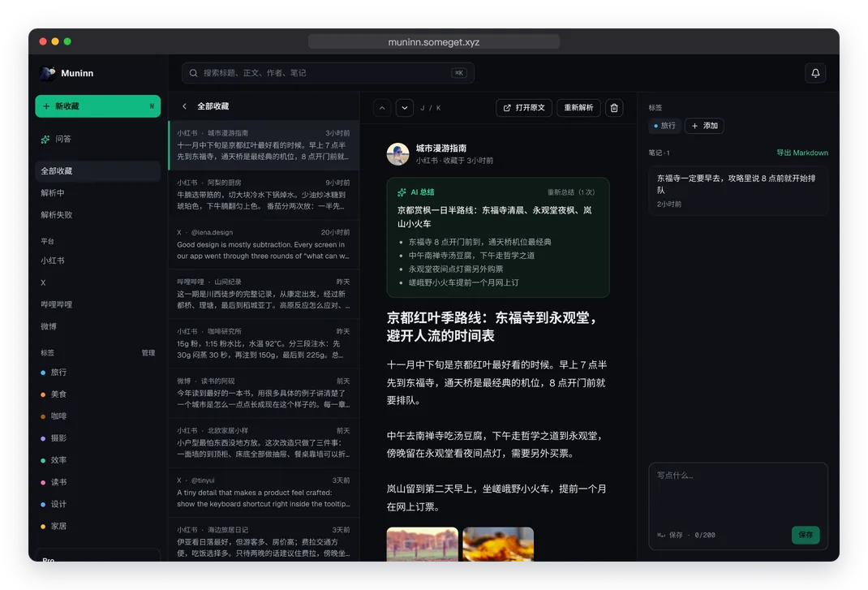This screenshot has height=590, width=868.
Task: Click the orange dot beside 美食 tag
Action: (43, 394)
